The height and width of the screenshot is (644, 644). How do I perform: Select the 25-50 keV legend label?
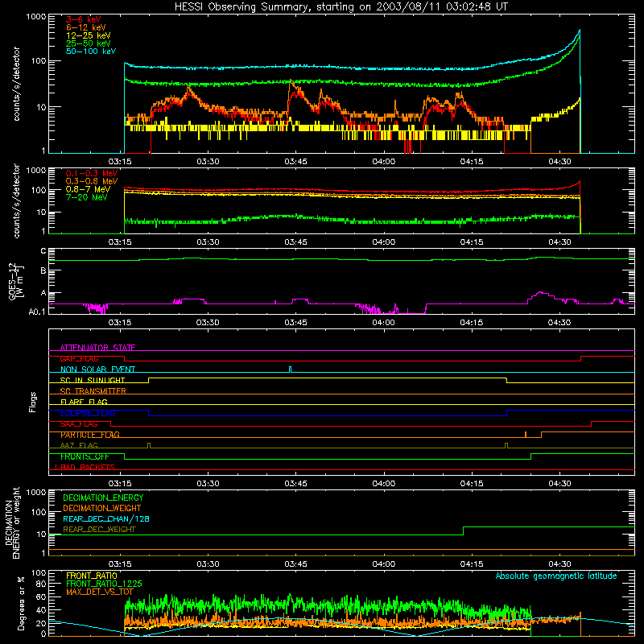[x=88, y=43]
